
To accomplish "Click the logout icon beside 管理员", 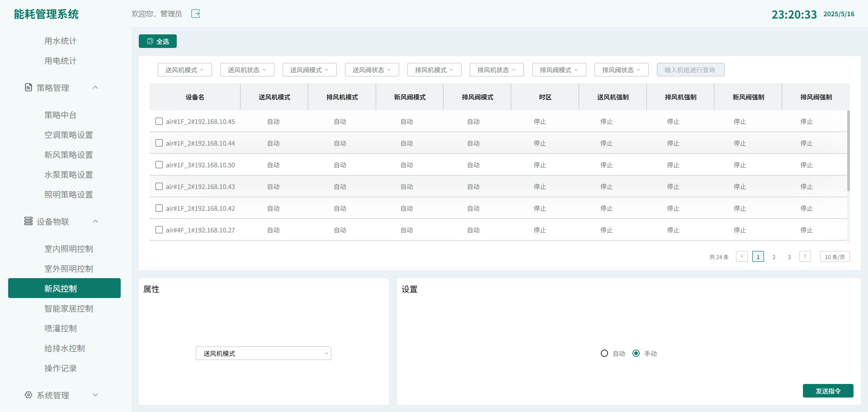I will [195, 14].
